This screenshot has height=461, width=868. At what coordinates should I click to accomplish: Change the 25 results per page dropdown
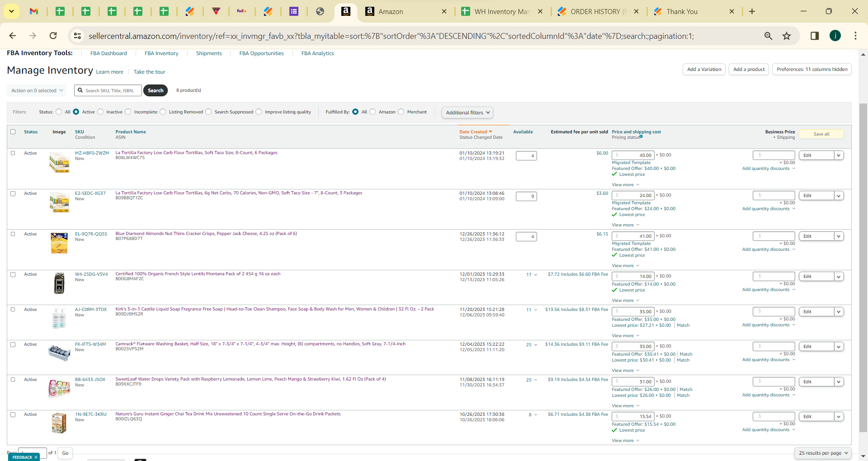823,453
